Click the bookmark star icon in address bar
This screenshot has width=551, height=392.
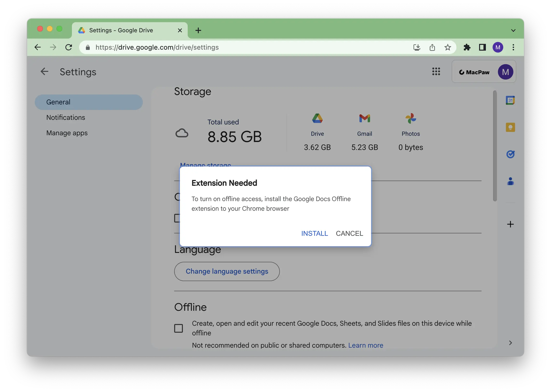coord(448,47)
